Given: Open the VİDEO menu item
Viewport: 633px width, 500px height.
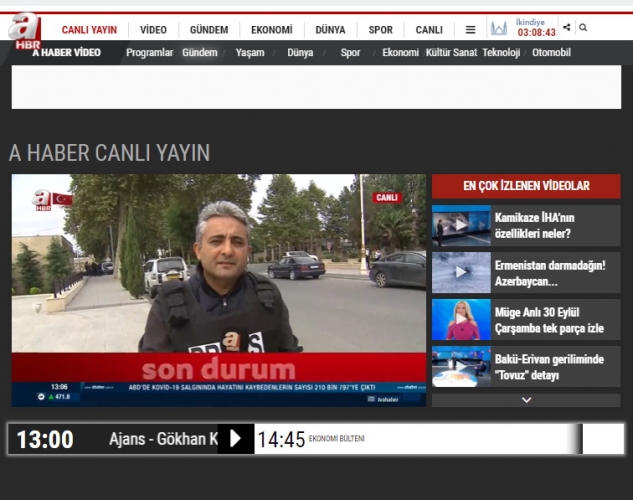Looking at the screenshot, I should (x=153, y=30).
